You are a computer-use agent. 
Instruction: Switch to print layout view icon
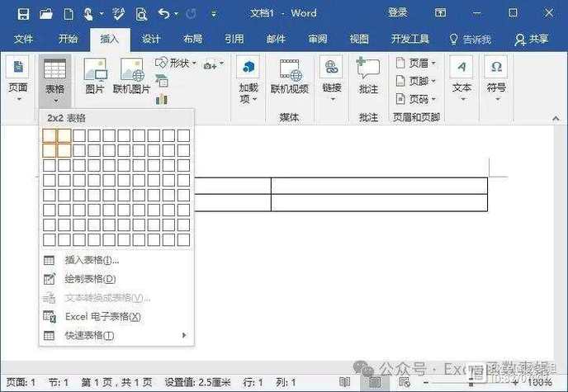[375, 382]
